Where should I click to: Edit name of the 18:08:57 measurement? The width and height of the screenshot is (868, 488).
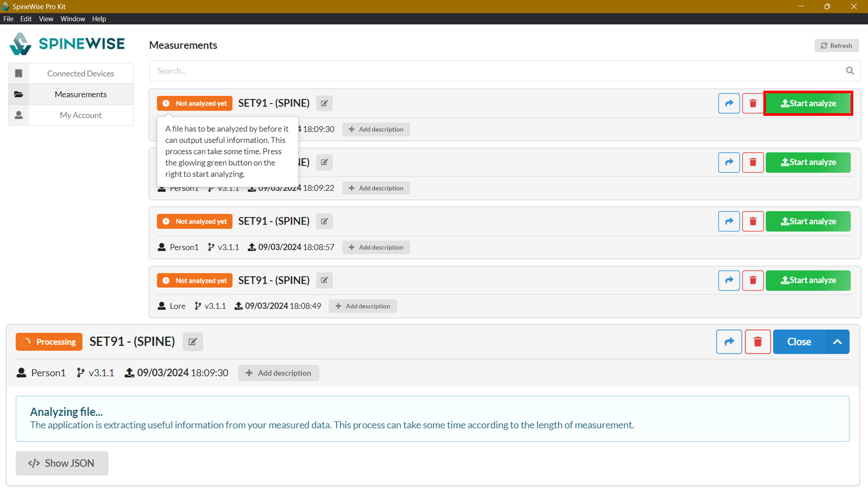[x=324, y=221]
